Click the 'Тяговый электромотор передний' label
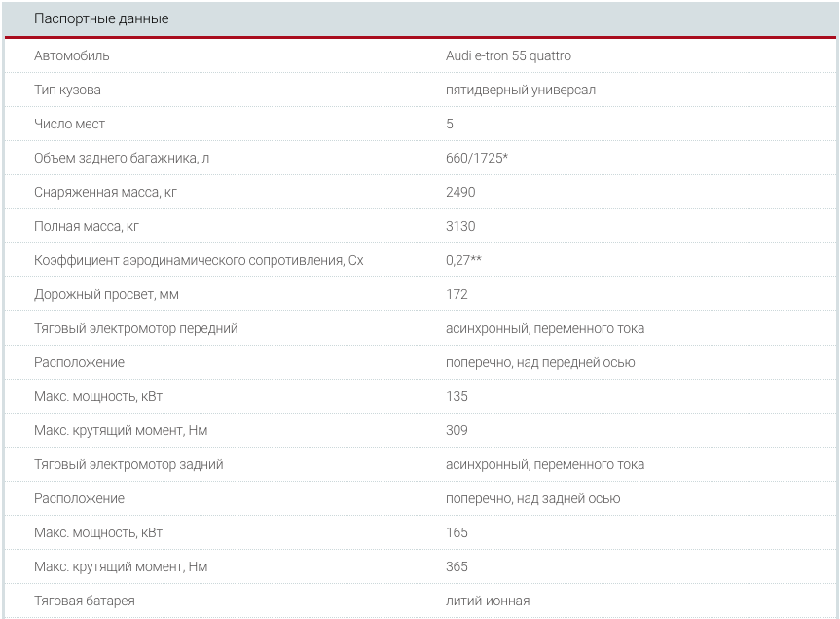The image size is (840, 619). pos(136,328)
